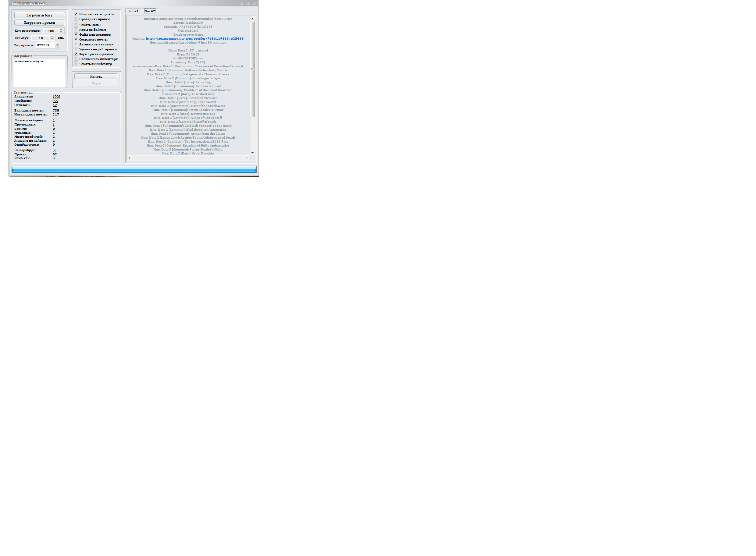Click the Кол-во потоков number field
Screen dimensions: 756x556
point(51,31)
